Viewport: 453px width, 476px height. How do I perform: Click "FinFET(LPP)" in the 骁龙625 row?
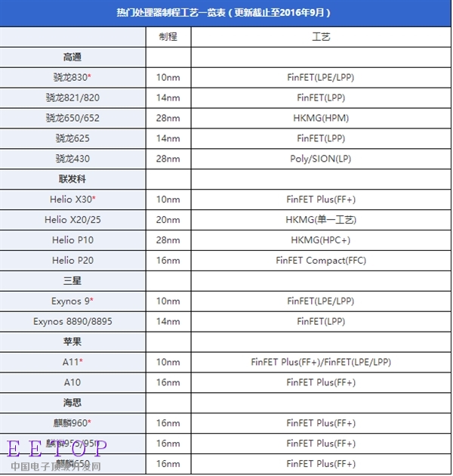coord(321,138)
